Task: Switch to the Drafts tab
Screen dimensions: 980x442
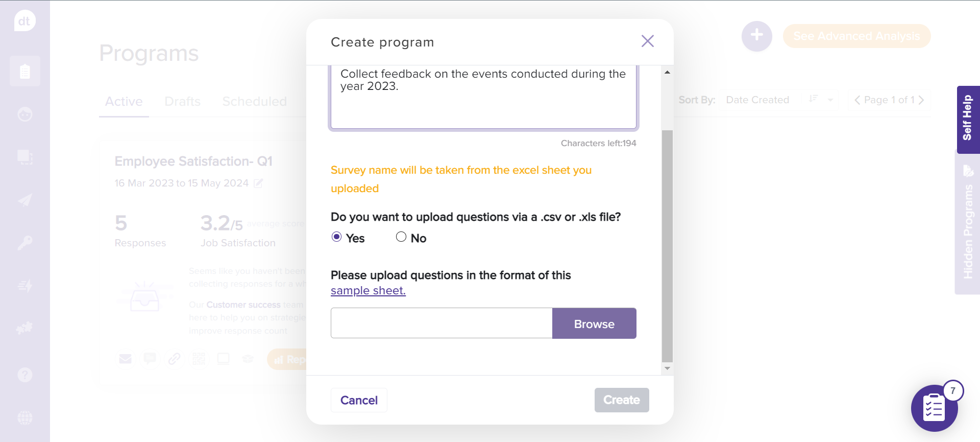Action: pyautogui.click(x=182, y=102)
